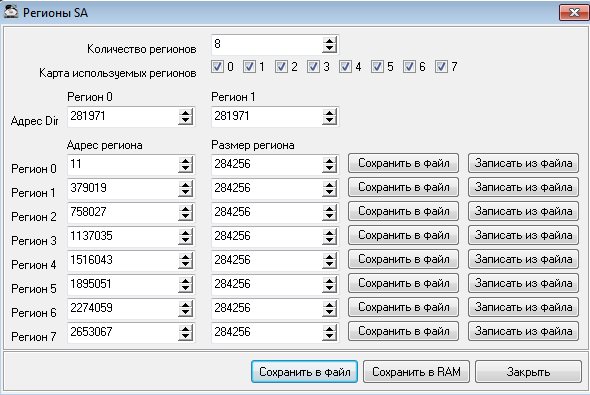This screenshot has width=590, height=395.
Task: Step up Регион 3 address 1137035 spinner
Action: pyautogui.click(x=186, y=232)
